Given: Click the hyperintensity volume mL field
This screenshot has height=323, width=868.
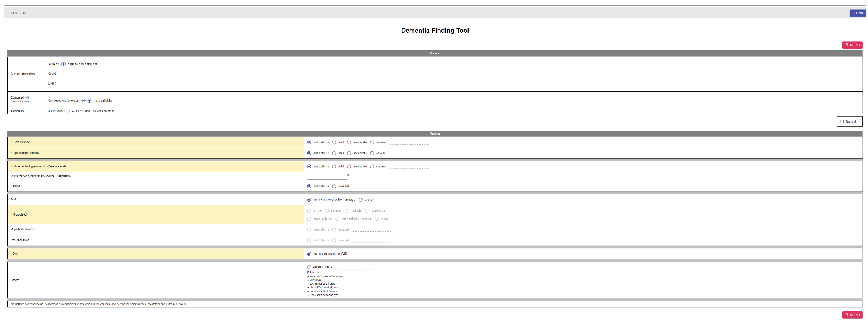Looking at the screenshot, I should coord(327,177).
